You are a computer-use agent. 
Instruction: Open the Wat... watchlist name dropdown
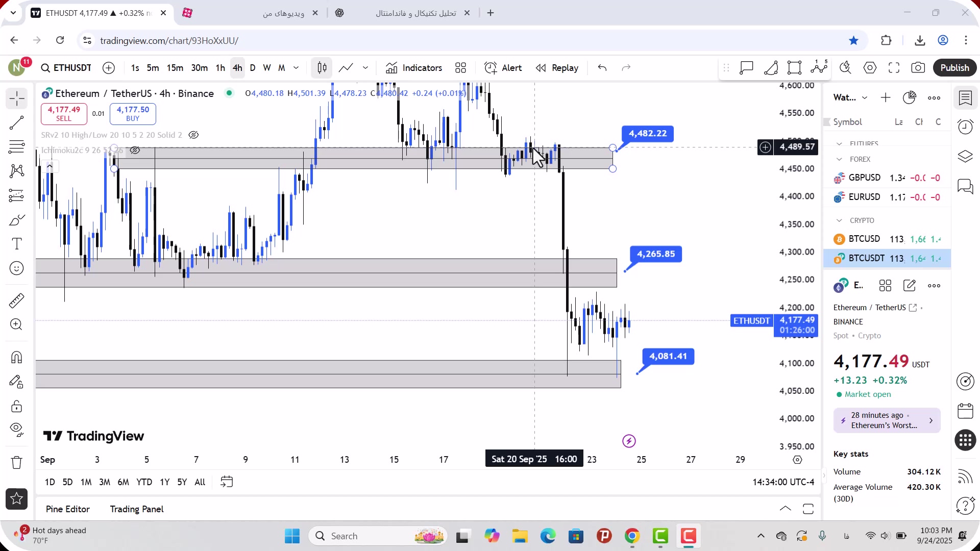pyautogui.click(x=850, y=98)
